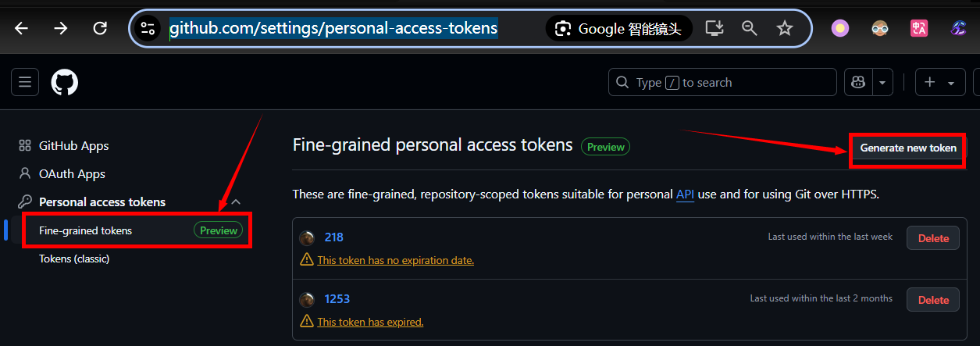
Task: Expand the Copilot dropdown arrow
Action: [x=882, y=82]
